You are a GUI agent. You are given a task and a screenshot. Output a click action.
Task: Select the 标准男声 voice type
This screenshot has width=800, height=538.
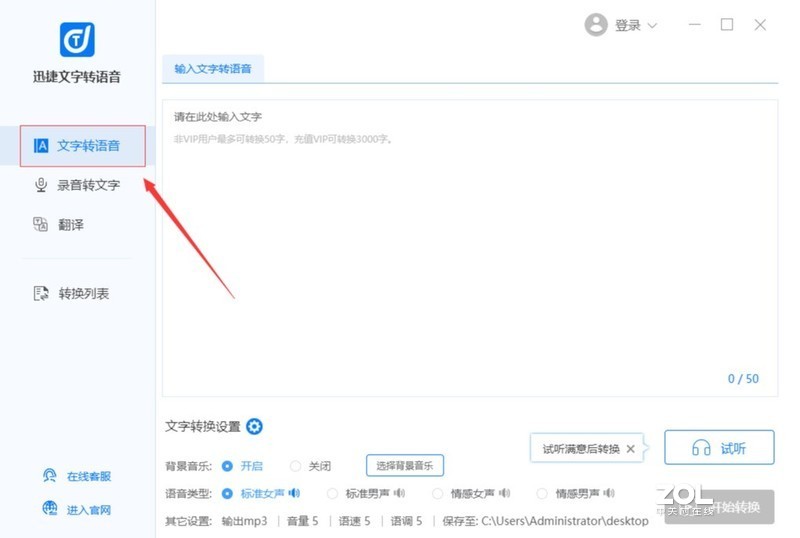[x=332, y=494]
